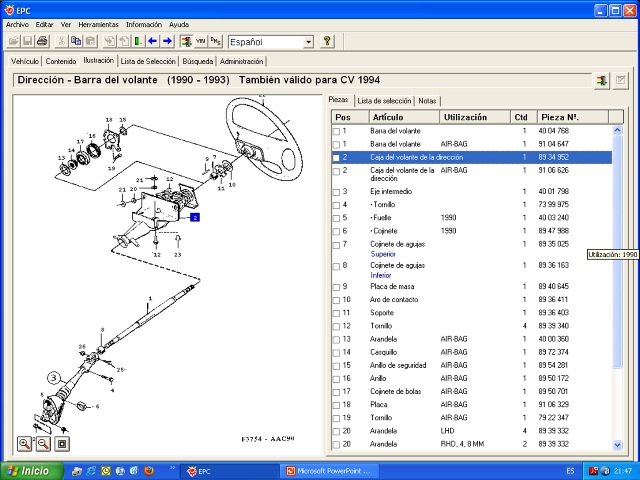Go forward with the blue right arrow
This screenshot has height=480, width=640.
pyautogui.click(x=167, y=41)
